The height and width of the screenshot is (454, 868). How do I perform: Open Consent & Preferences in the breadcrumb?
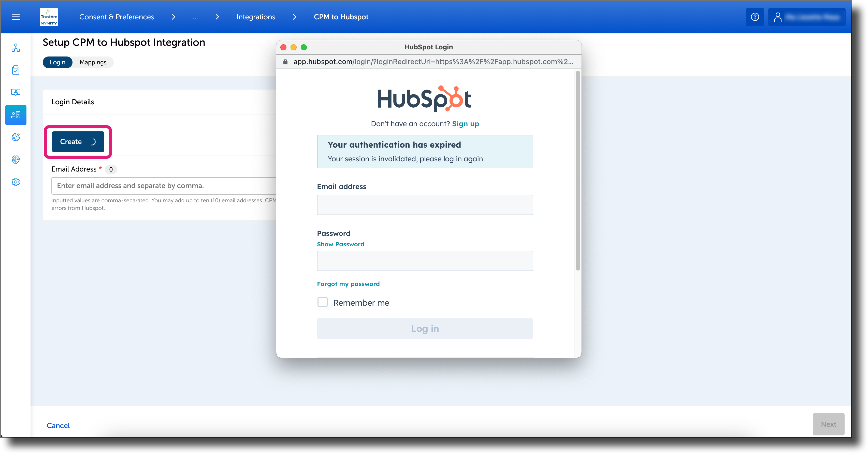tap(116, 17)
